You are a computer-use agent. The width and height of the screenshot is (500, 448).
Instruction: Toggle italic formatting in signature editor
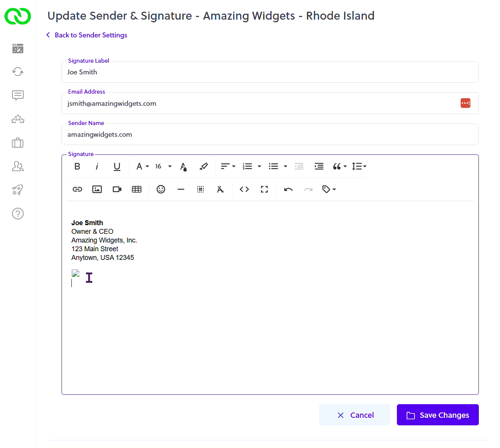[x=97, y=167]
